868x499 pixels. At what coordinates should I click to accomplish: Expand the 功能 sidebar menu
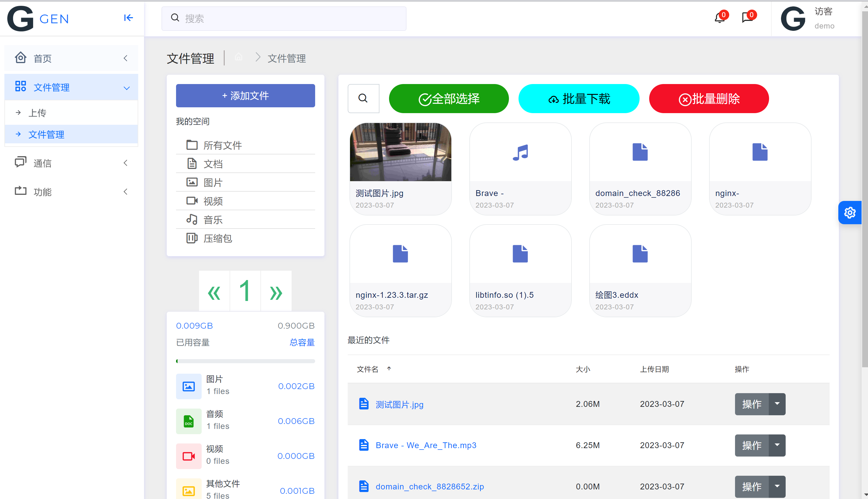pos(71,192)
